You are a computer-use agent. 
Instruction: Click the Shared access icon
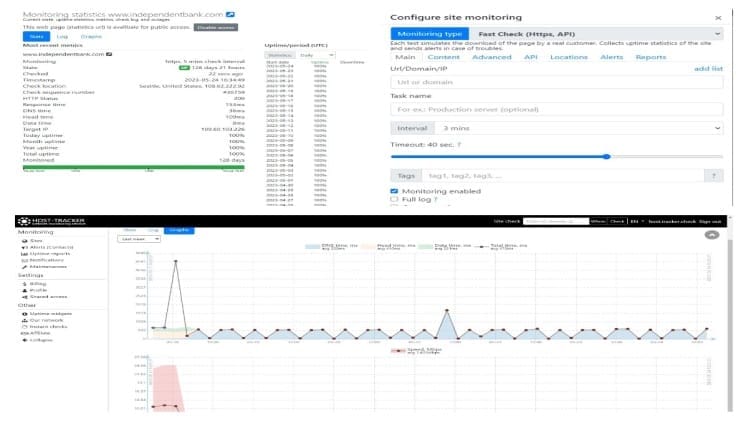[x=24, y=297]
